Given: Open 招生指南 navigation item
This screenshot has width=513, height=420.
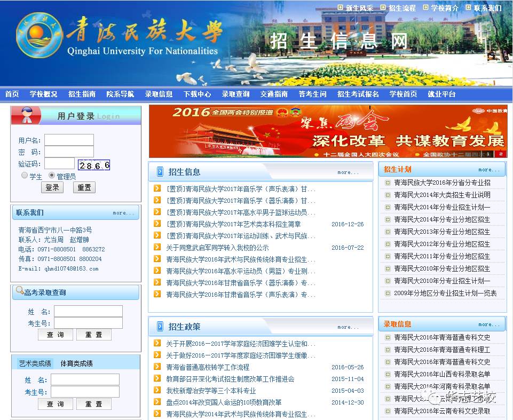Looking at the screenshot, I should [x=82, y=94].
